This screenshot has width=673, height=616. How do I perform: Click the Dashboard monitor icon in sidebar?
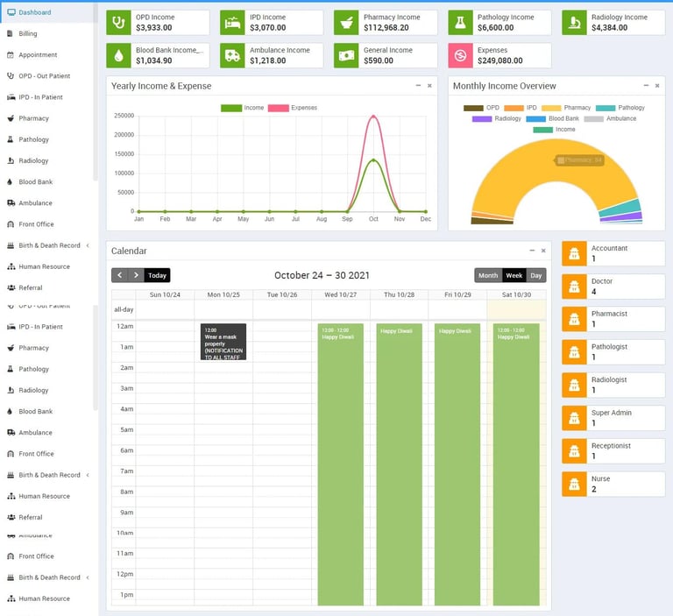(x=11, y=12)
